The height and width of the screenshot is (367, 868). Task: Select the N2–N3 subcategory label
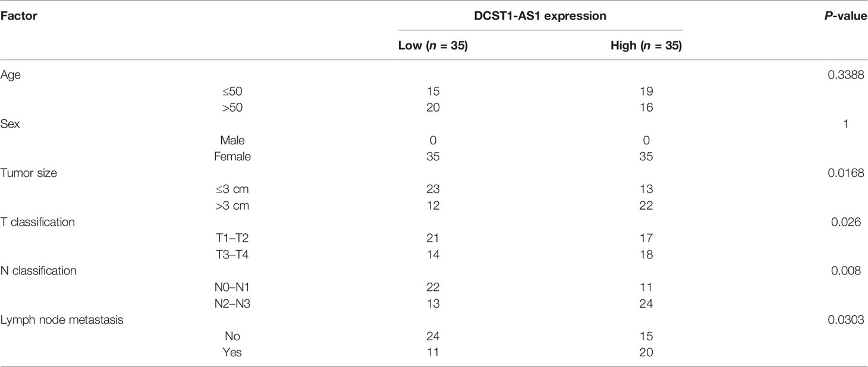(231, 303)
